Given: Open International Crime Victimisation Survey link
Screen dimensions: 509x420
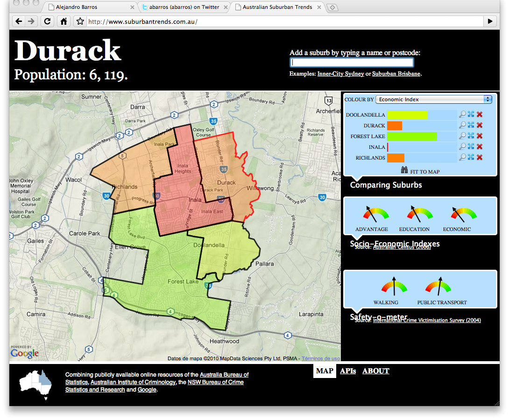Looking at the screenshot, I should pyautogui.click(x=427, y=321).
